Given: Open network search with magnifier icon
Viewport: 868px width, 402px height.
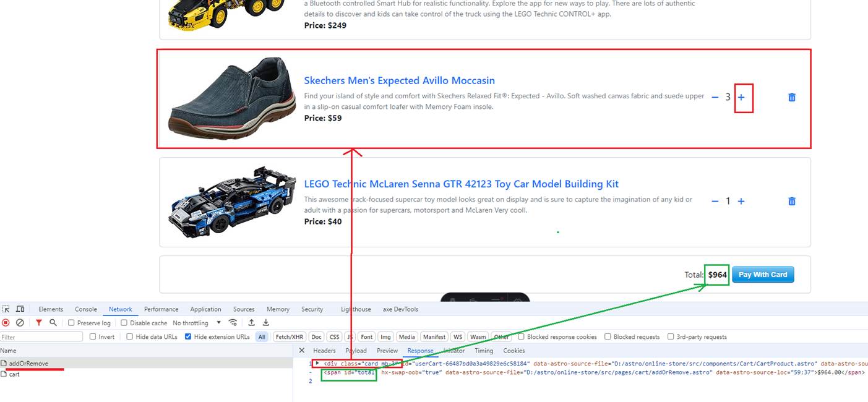Looking at the screenshot, I should click(x=53, y=323).
